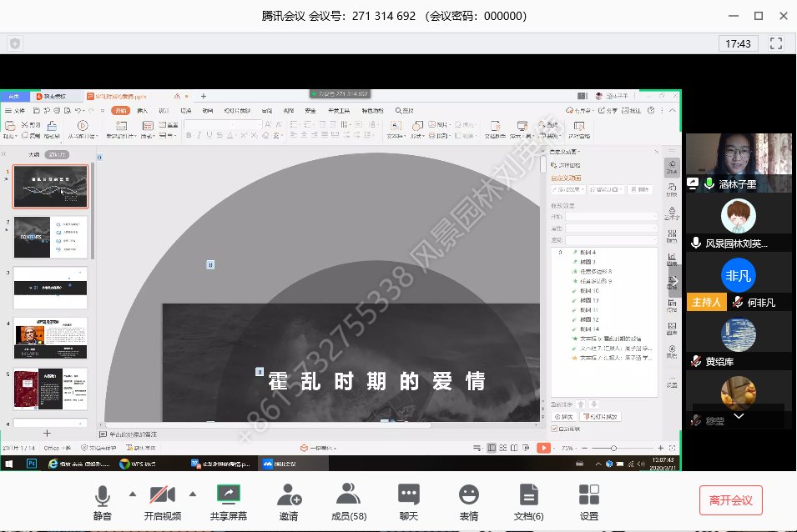This screenshot has height=532, width=797.
Task: Click the shield meeting info icon
Action: pyautogui.click(x=15, y=43)
